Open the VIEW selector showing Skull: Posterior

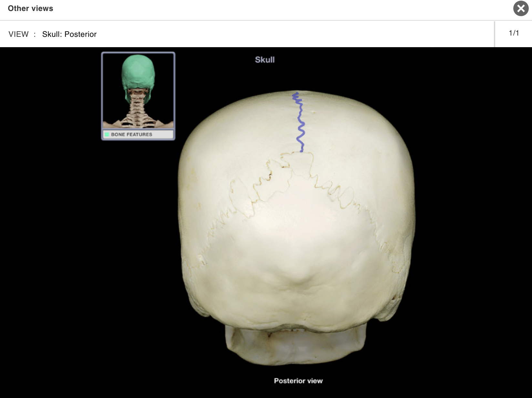(69, 34)
